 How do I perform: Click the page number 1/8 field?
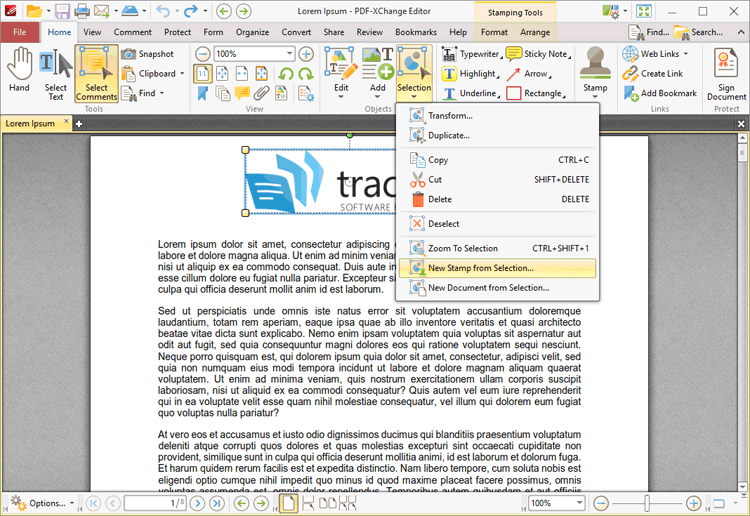(x=154, y=503)
